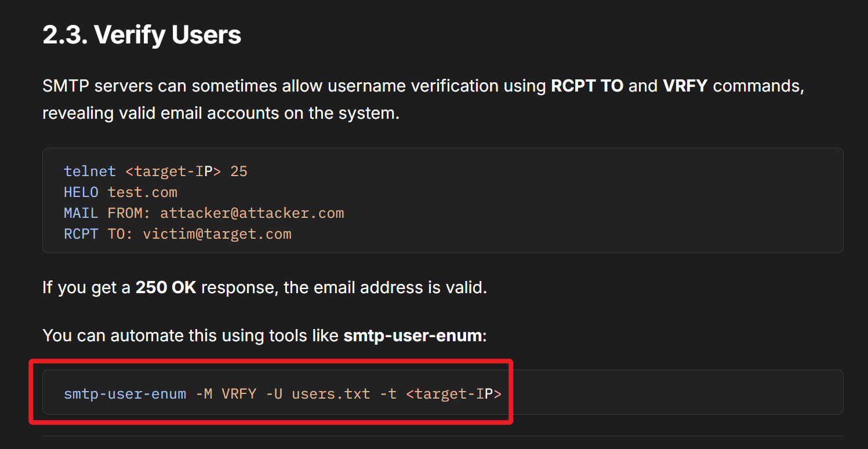Click "users.txt" in the command
Viewport: 868px width, 449px height.
click(x=331, y=394)
